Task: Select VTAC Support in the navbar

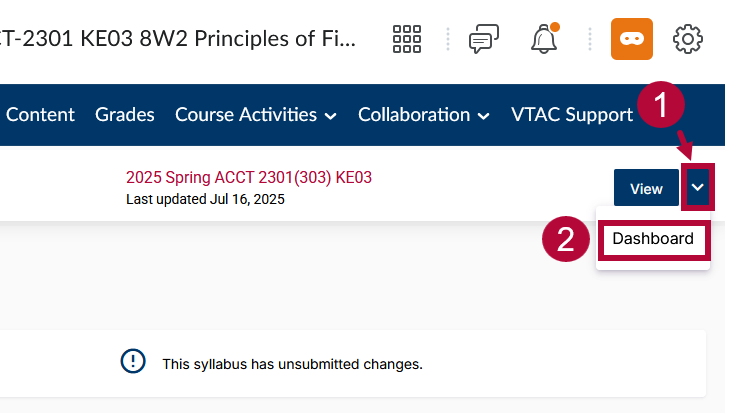Action: [571, 115]
